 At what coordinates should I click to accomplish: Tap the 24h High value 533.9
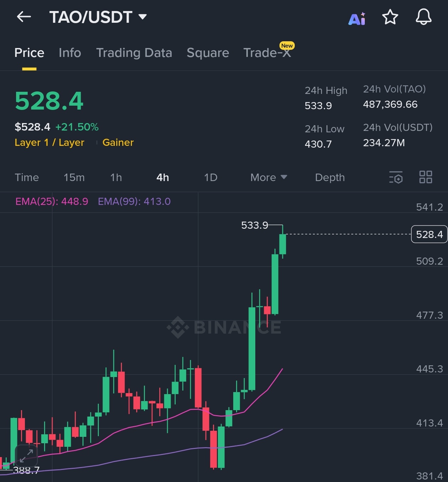(x=318, y=106)
